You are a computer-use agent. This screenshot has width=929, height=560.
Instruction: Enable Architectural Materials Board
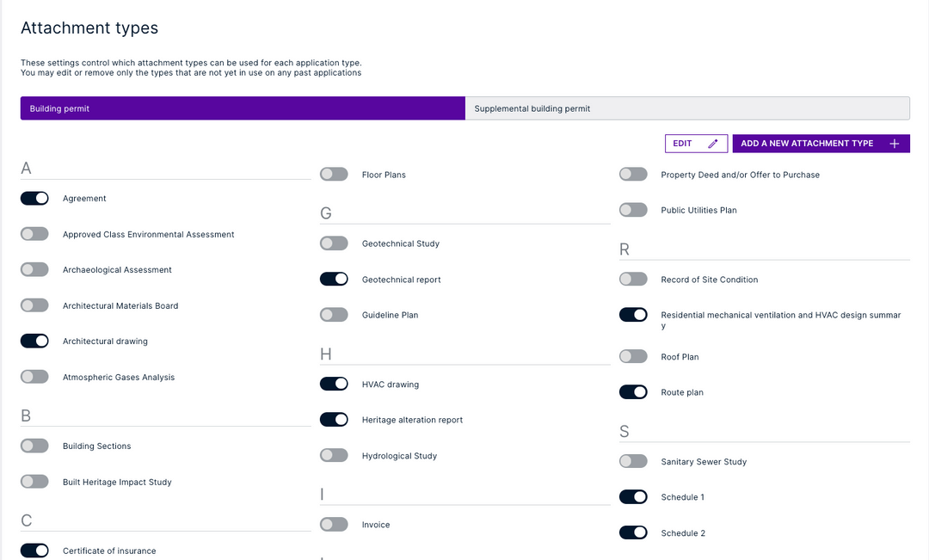coord(34,305)
